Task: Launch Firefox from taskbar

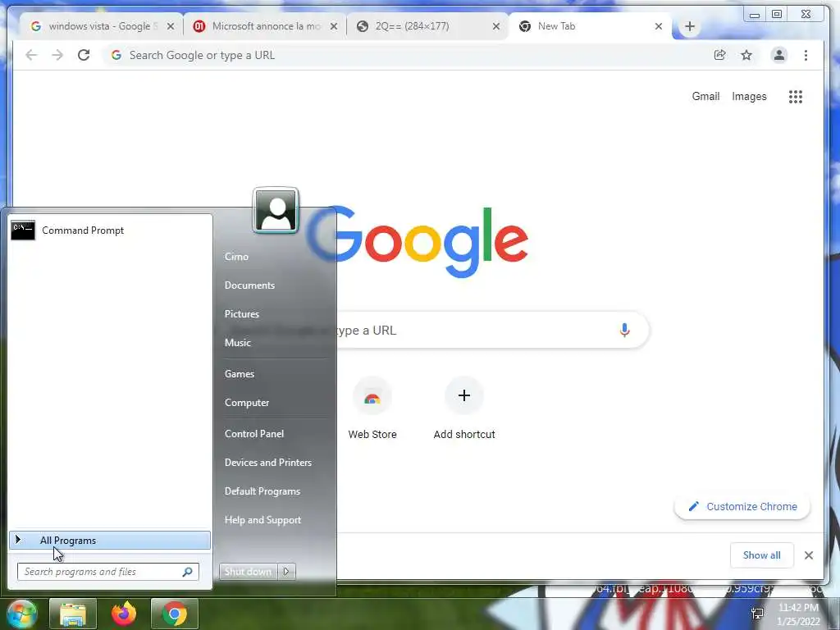Action: coord(124,614)
